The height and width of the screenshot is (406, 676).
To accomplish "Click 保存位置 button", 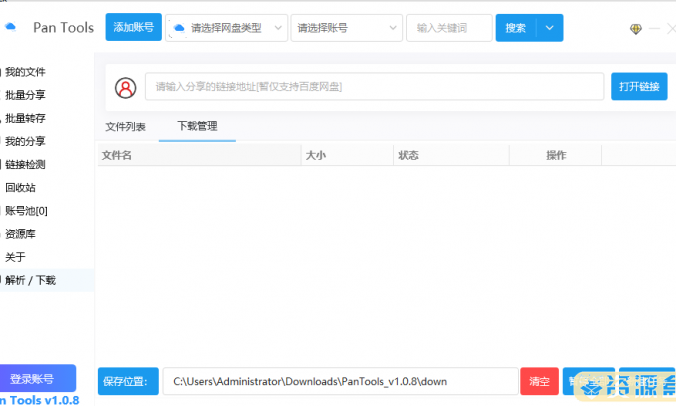I will coord(128,381).
